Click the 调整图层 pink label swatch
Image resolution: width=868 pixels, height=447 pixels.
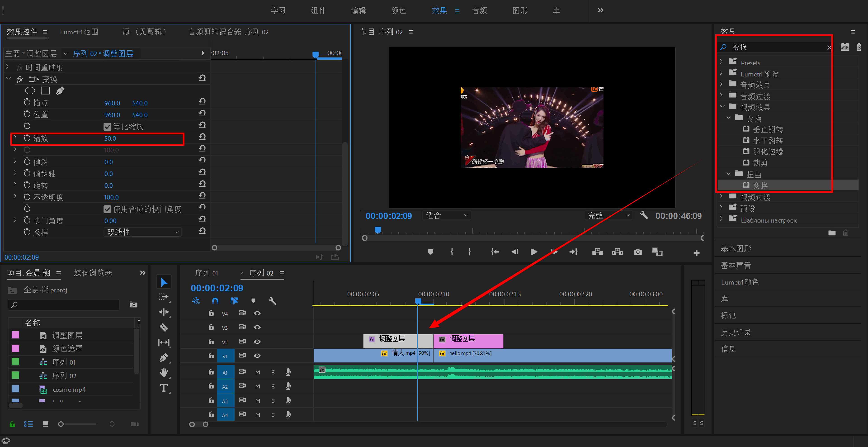(15, 335)
